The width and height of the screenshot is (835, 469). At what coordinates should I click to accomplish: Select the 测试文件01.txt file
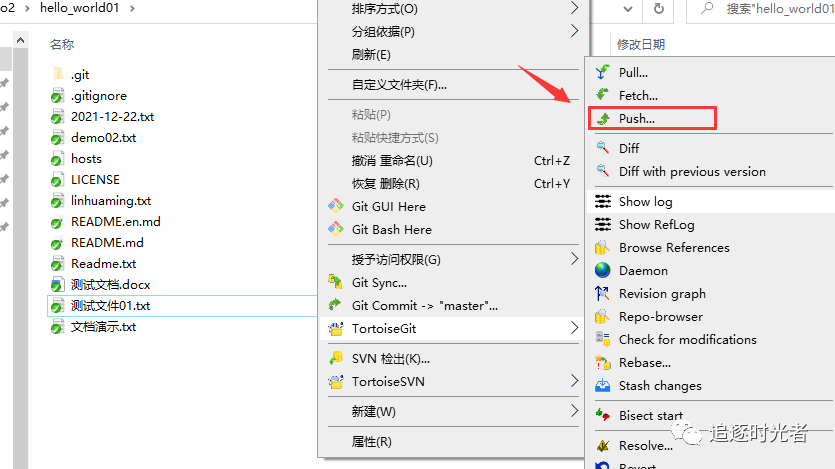point(111,306)
